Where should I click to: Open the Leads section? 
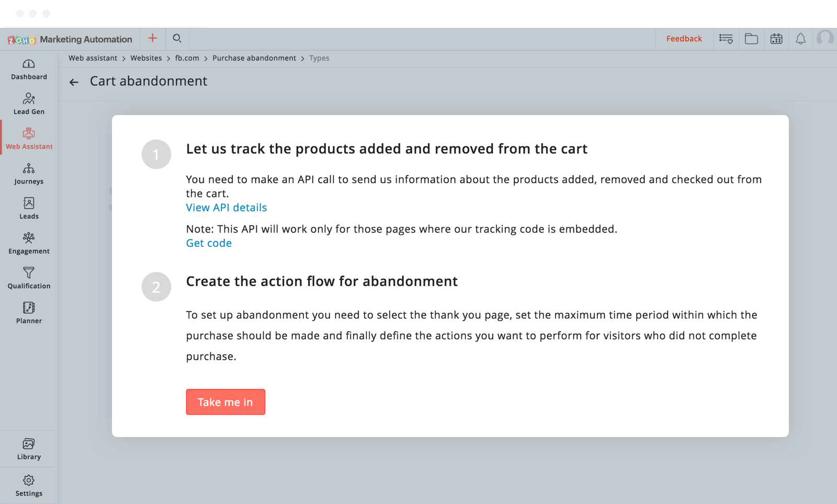(29, 209)
